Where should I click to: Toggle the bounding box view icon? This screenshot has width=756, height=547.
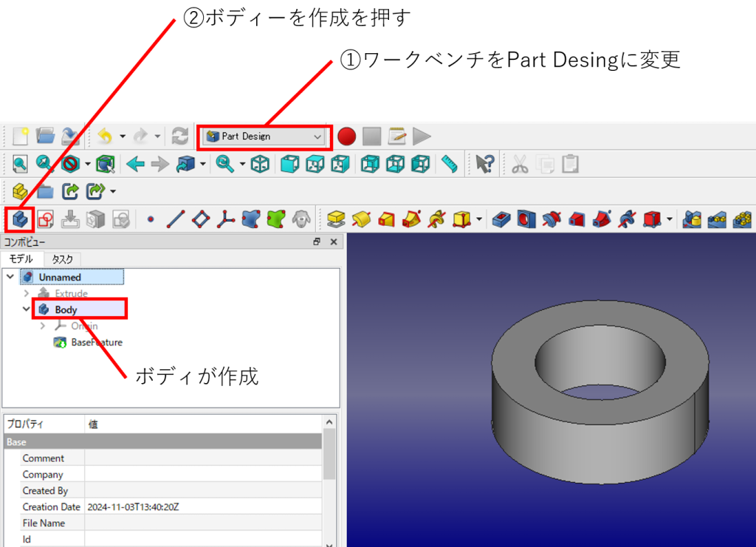[106, 164]
